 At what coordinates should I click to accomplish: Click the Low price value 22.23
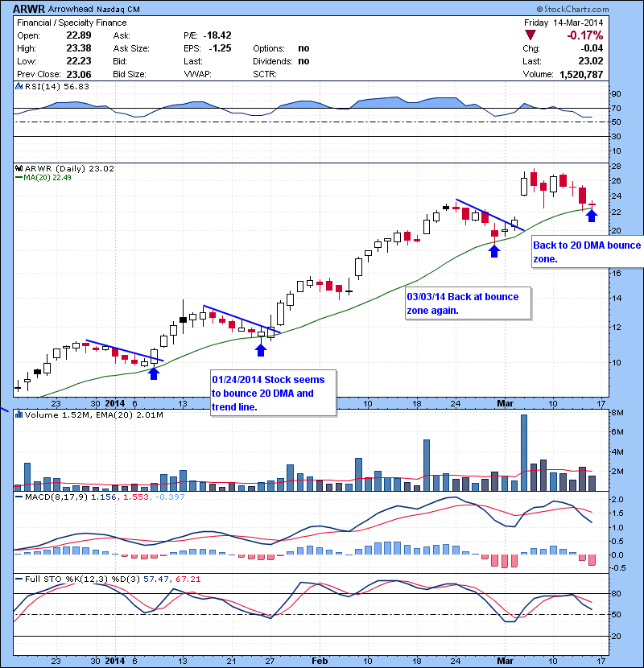tap(79, 61)
